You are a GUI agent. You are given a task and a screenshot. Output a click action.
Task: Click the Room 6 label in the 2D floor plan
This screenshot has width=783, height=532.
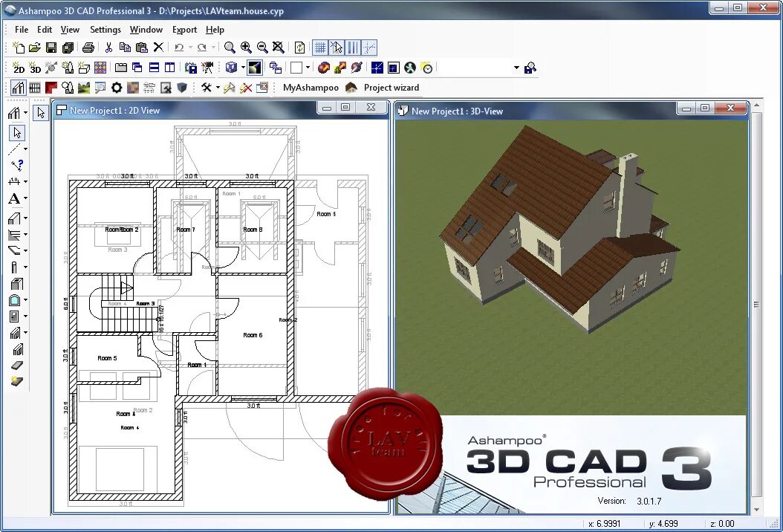point(253,335)
